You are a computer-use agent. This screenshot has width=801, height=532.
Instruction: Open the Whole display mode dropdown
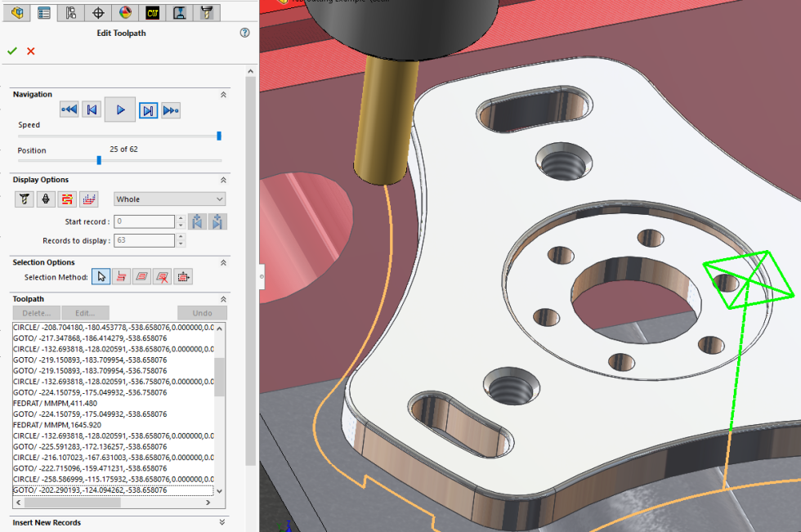(170, 199)
